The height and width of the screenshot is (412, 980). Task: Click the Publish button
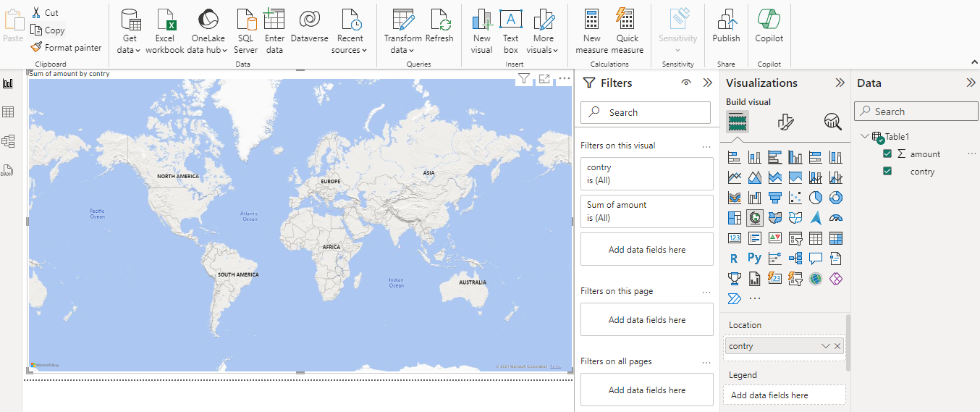(x=726, y=27)
